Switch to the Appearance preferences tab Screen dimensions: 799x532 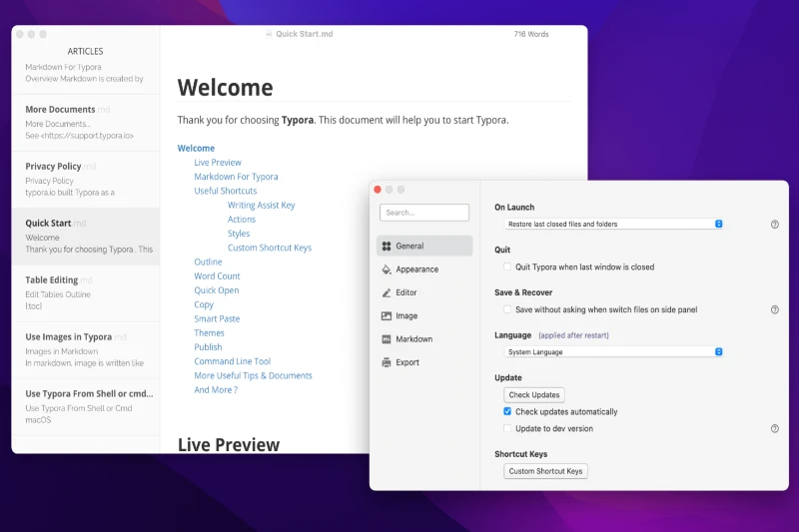424,269
